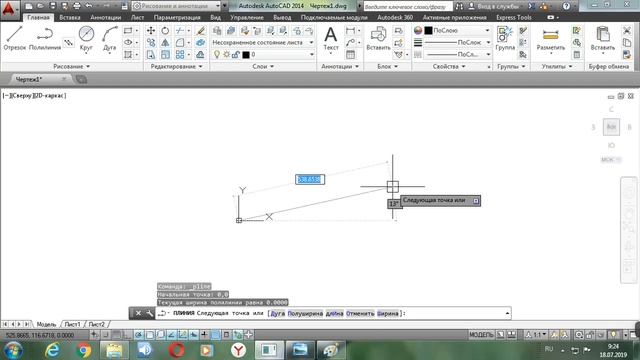Screen dimensions: 640x360
Task: Click the Rotate tool icon
Action: (x=165, y=31)
